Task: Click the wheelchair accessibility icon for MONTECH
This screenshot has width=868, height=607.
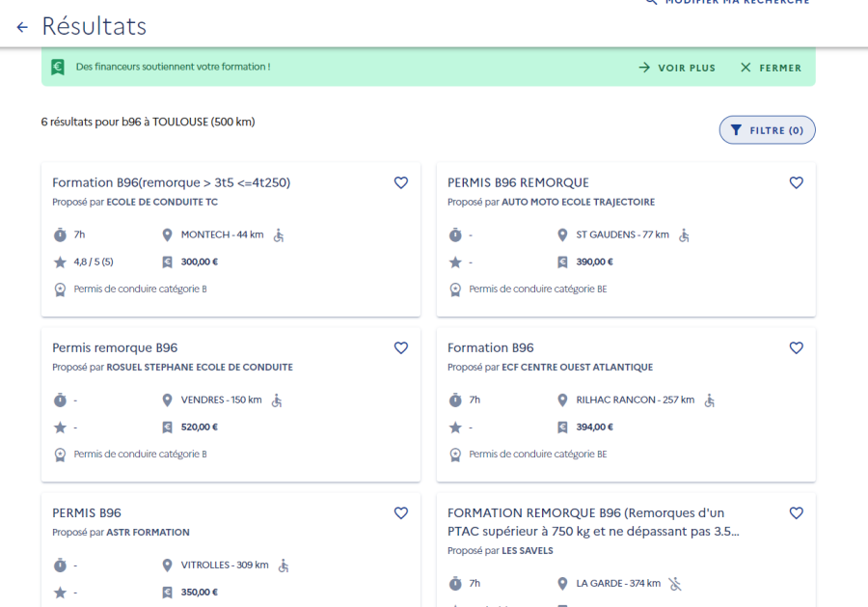Action: [279, 235]
